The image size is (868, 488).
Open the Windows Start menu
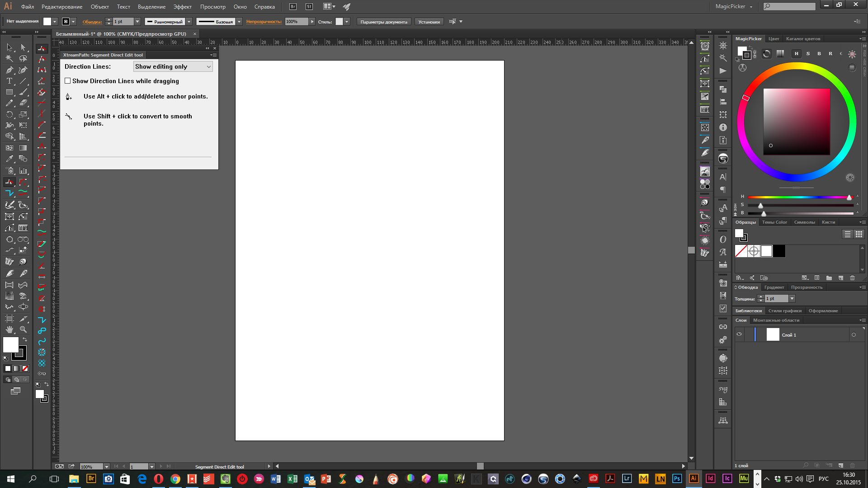[x=11, y=479]
